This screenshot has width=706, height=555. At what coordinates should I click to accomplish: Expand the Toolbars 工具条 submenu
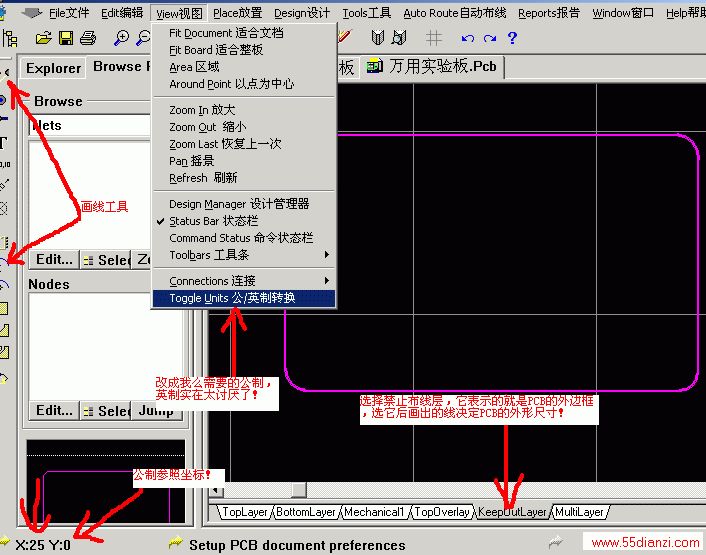[244, 255]
